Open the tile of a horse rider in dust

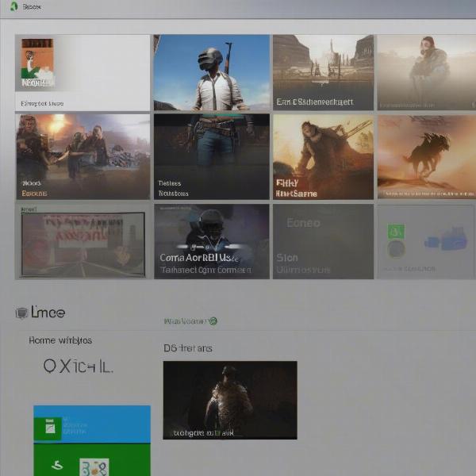[x=427, y=156]
